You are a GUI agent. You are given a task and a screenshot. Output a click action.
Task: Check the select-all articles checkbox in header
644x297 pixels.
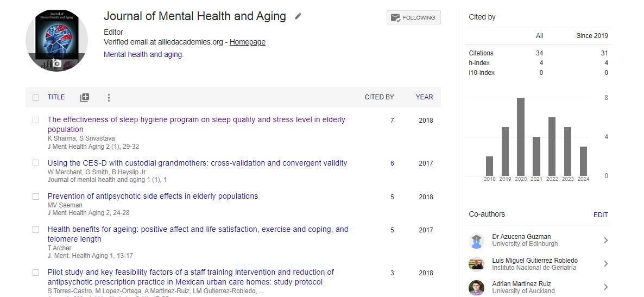tap(36, 98)
